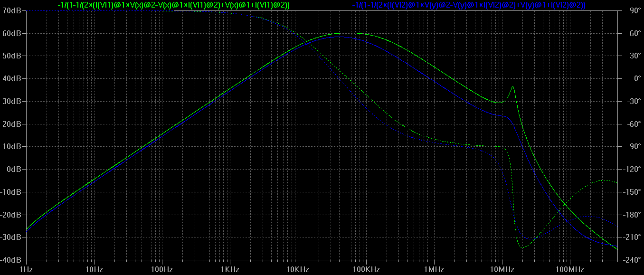Click the green V(x) trace expression label
This screenshot has height=275, width=644.
[x=174, y=5]
